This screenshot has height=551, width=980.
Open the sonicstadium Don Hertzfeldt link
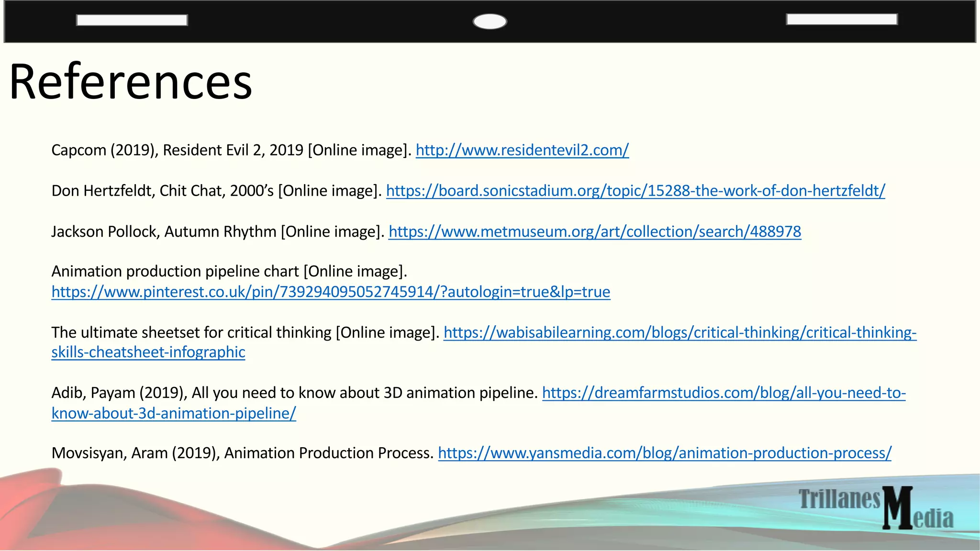pos(635,191)
